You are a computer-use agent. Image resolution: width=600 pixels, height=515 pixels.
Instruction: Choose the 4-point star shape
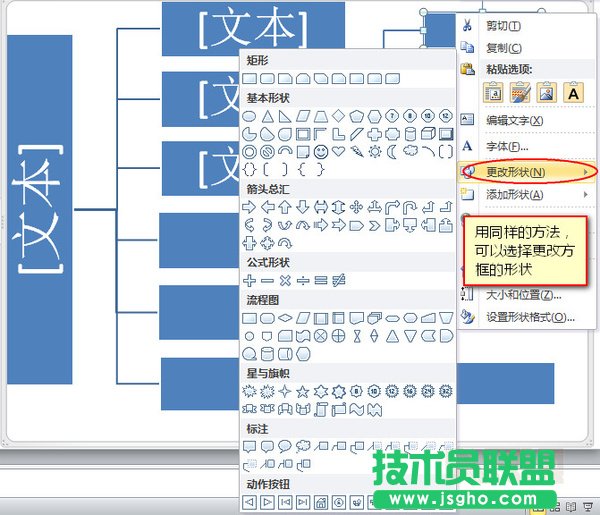pos(285,391)
